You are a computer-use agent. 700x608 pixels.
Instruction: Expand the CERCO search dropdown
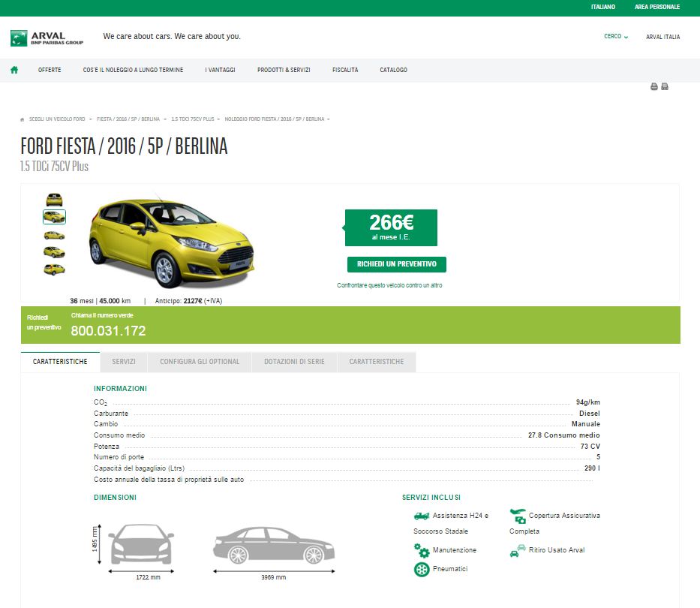tap(615, 36)
